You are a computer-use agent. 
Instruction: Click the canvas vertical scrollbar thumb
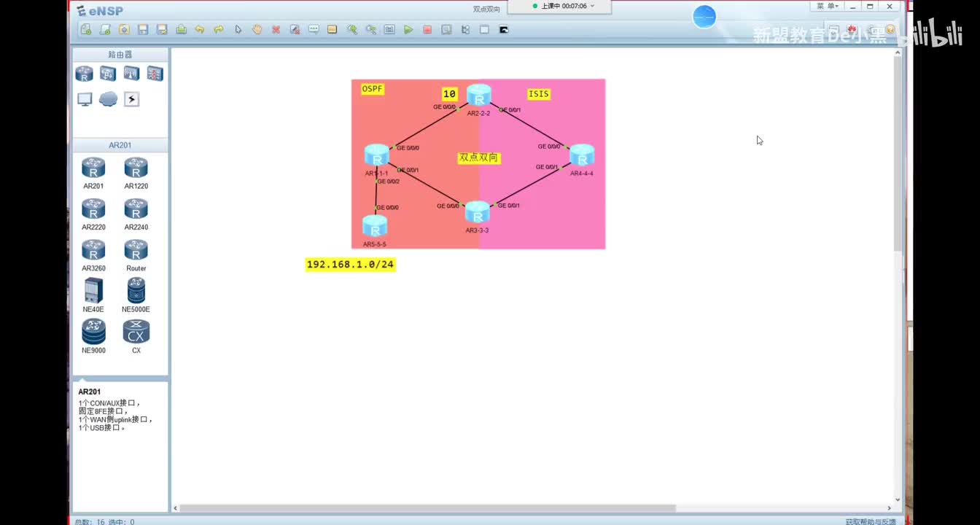point(897,155)
